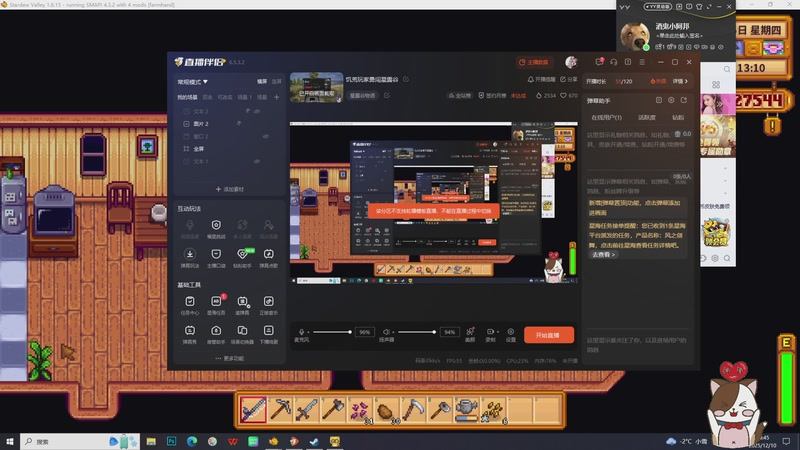Open 设置 settings gear near start button
The height and width of the screenshot is (450, 800).
pyautogui.click(x=511, y=334)
